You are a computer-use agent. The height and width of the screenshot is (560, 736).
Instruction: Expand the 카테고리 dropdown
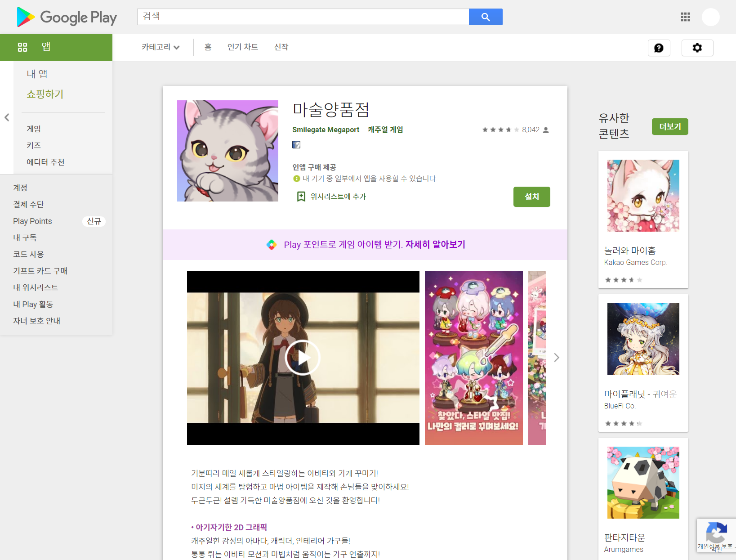(x=161, y=47)
